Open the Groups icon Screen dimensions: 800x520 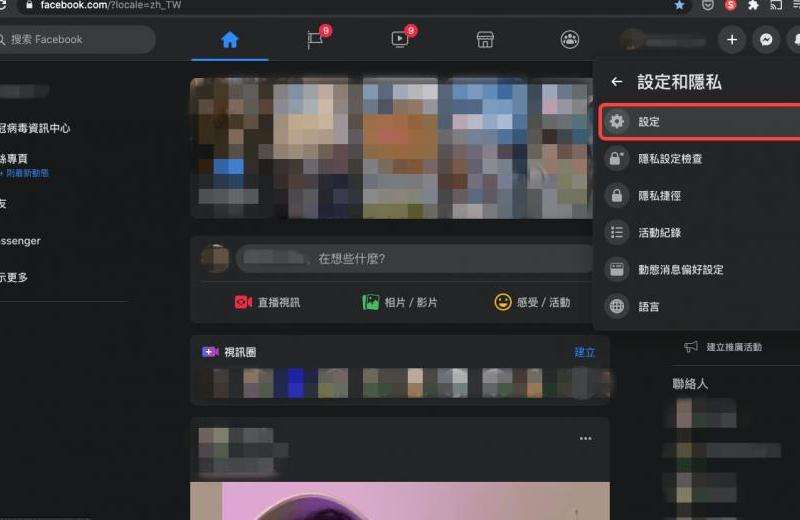(570, 40)
